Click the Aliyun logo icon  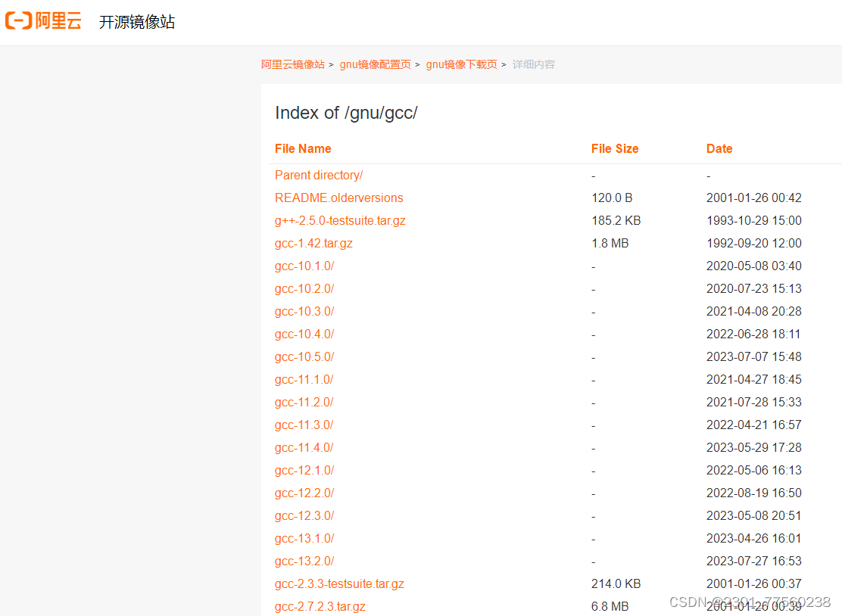point(43,21)
